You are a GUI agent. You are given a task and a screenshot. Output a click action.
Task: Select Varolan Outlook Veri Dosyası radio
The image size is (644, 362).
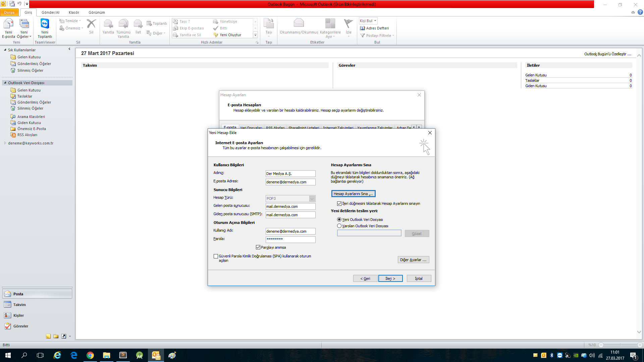339,226
